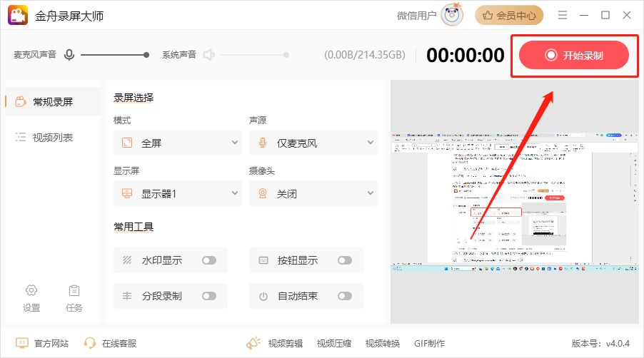The height and width of the screenshot is (358, 644).
Task: Click the 00:00:00 timer display
Action: click(466, 55)
